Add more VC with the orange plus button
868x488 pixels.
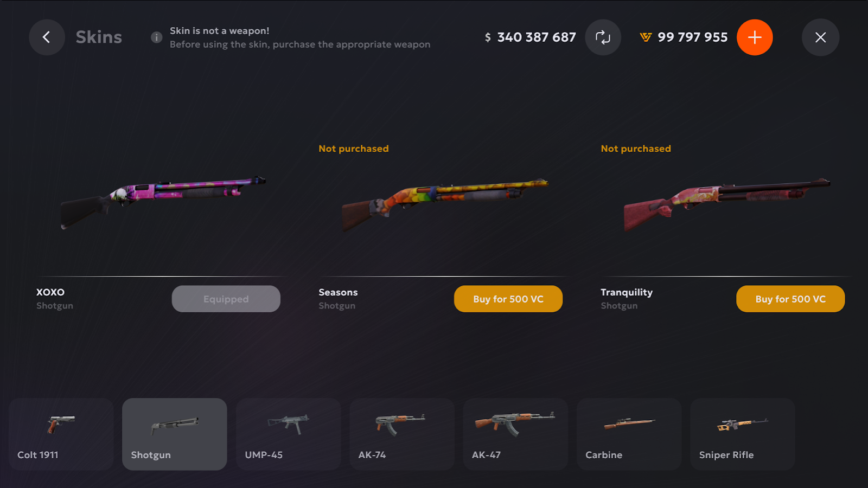point(755,37)
